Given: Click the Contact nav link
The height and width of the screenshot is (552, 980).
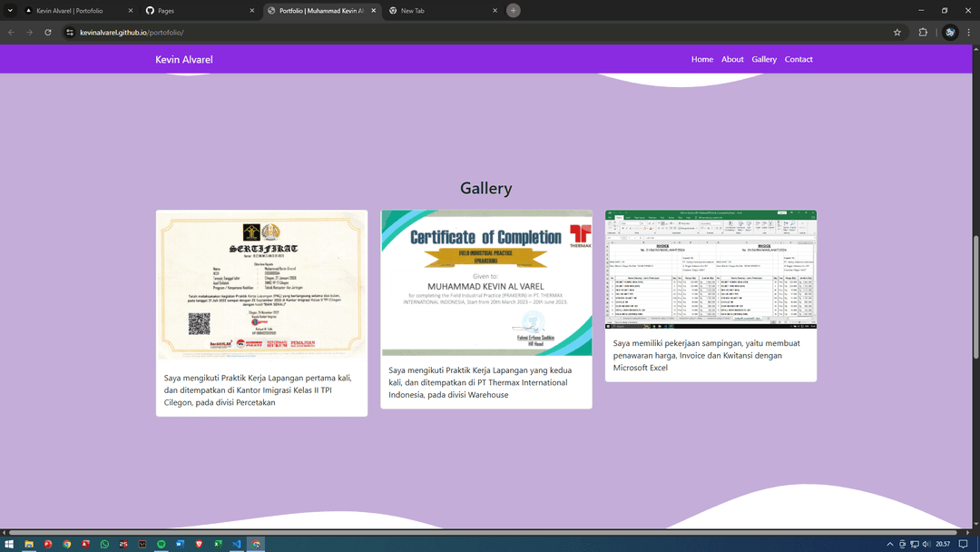Looking at the screenshot, I should pos(799,59).
